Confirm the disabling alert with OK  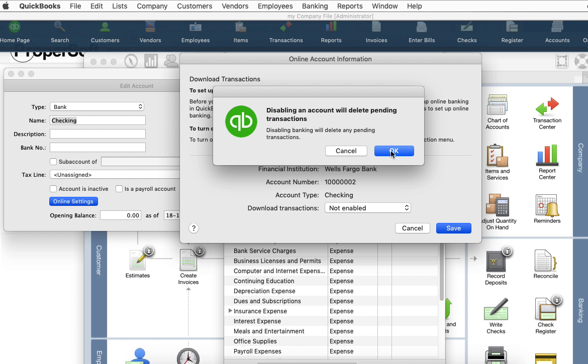coord(394,151)
